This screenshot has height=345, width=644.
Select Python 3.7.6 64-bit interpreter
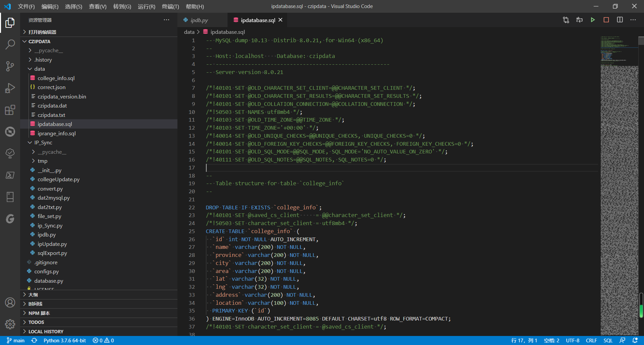click(65, 340)
